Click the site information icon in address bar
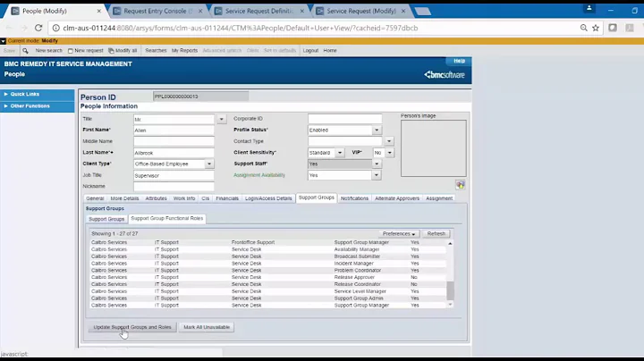 coord(55,28)
